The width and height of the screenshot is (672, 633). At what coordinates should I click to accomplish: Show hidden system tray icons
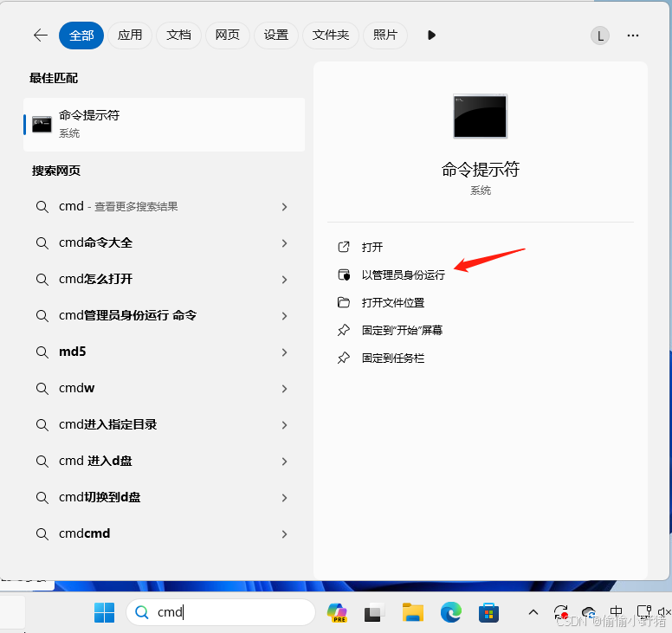click(533, 612)
